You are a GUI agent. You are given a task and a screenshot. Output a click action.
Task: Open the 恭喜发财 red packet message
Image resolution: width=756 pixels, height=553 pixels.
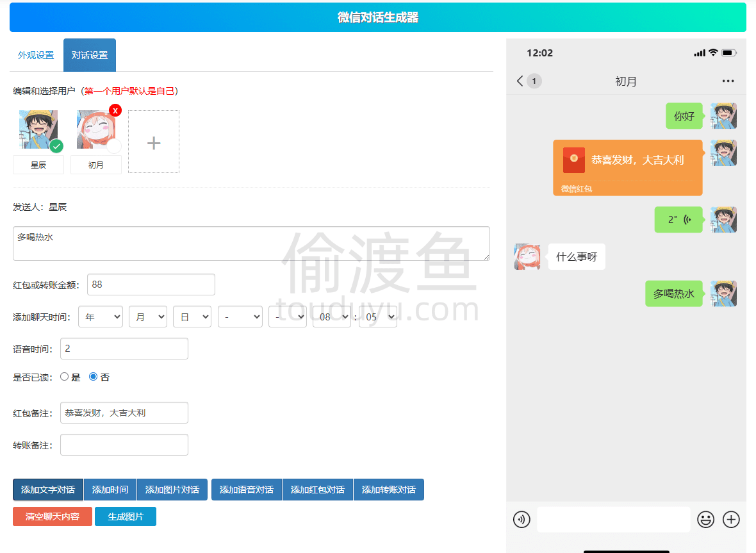click(x=628, y=168)
